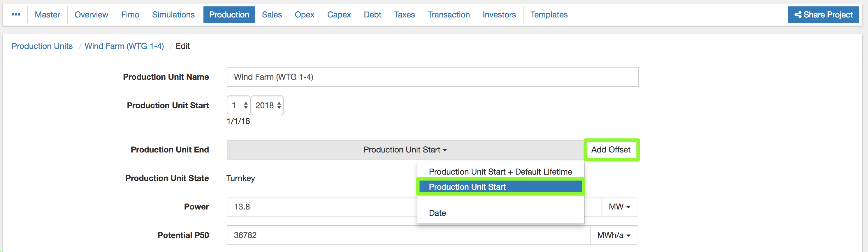
Task: Switch to the Simulations tab
Action: point(173,15)
